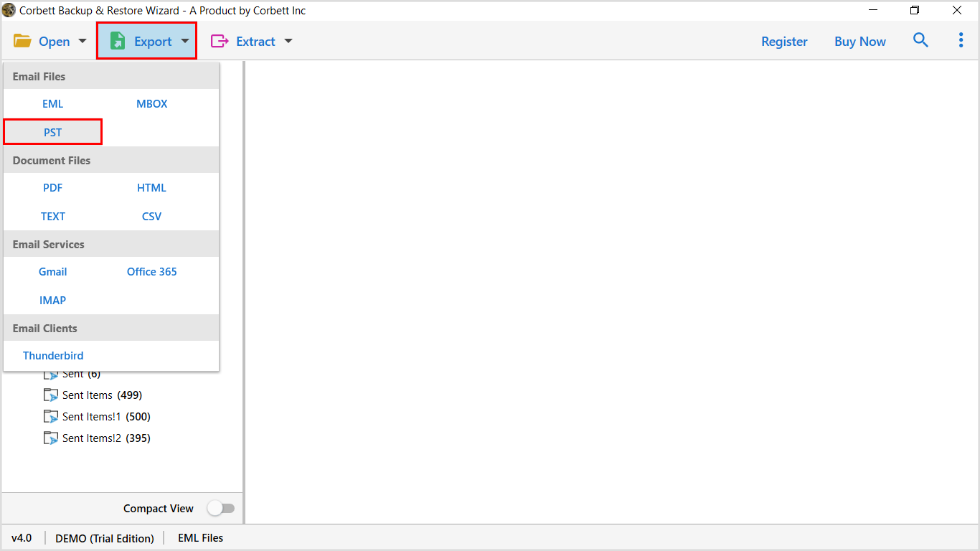Click the Sent Items!2 folder icon

(51, 438)
